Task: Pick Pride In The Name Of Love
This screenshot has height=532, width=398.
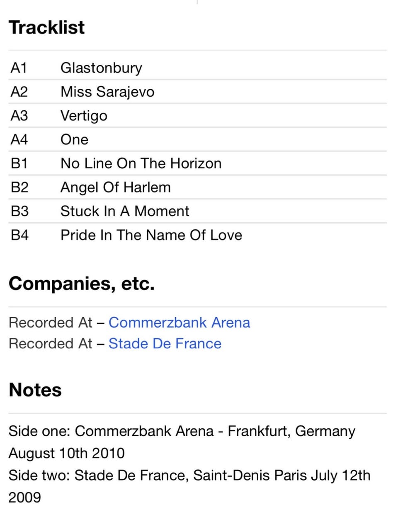Action: click(x=151, y=235)
